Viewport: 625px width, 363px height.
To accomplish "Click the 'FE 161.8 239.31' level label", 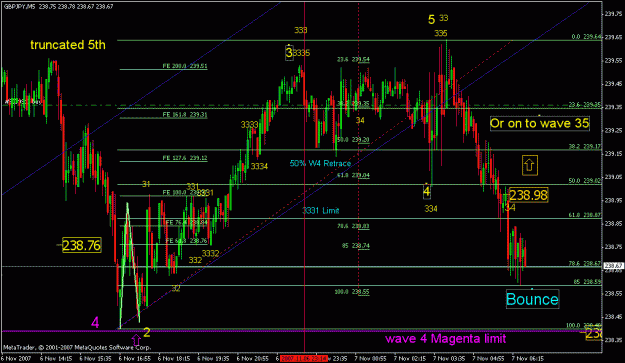I will pyautogui.click(x=185, y=115).
